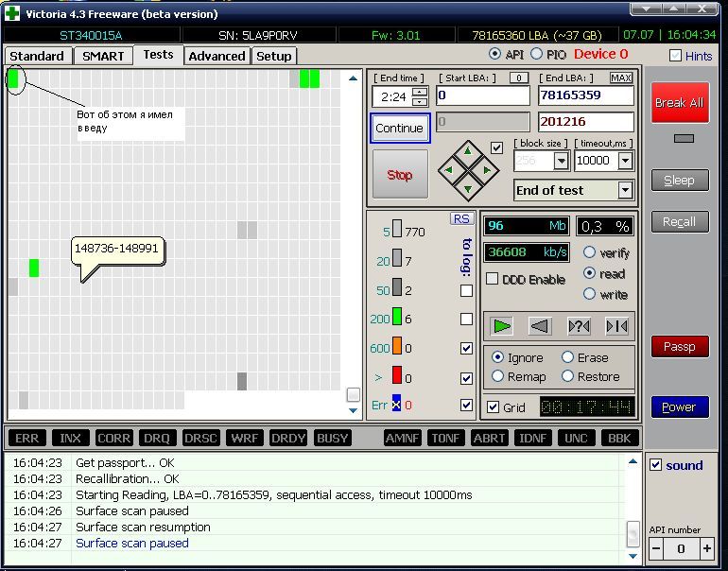This screenshot has width=728, height=571.
Task: Click block map scroll up arrow
Action: [353, 78]
